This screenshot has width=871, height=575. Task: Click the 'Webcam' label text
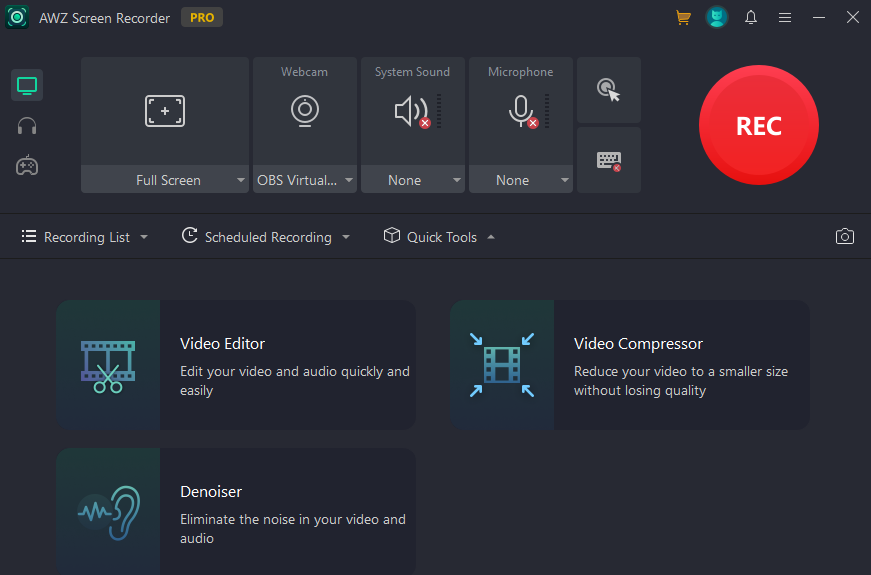pyautogui.click(x=304, y=72)
